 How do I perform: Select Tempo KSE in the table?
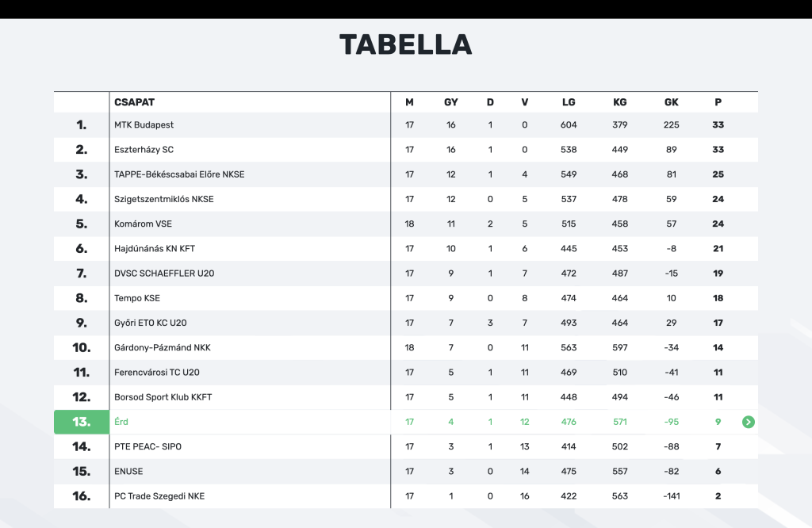[x=137, y=298]
